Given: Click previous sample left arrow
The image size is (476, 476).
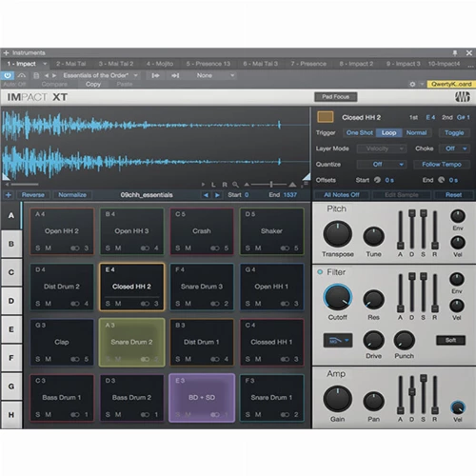Looking at the screenshot, I should point(206,195).
